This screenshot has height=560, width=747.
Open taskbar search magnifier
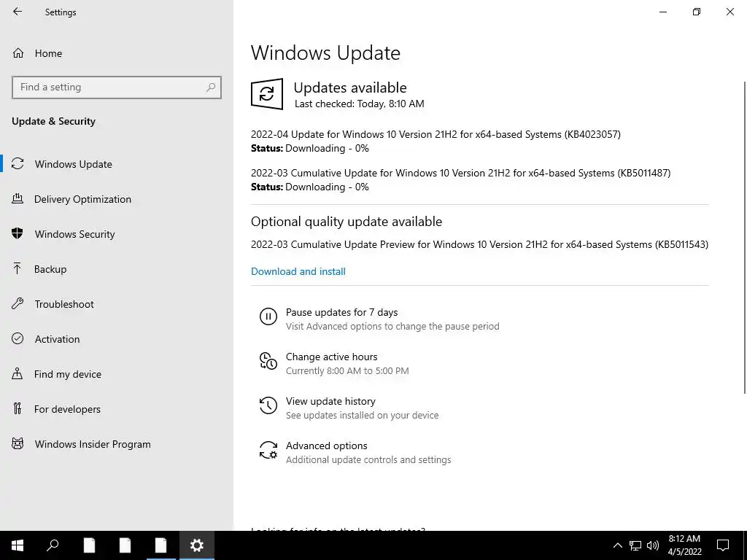click(53, 545)
